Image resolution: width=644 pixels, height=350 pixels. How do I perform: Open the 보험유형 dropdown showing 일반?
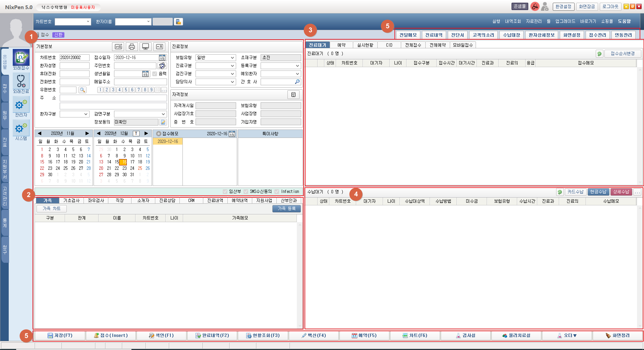coord(216,58)
